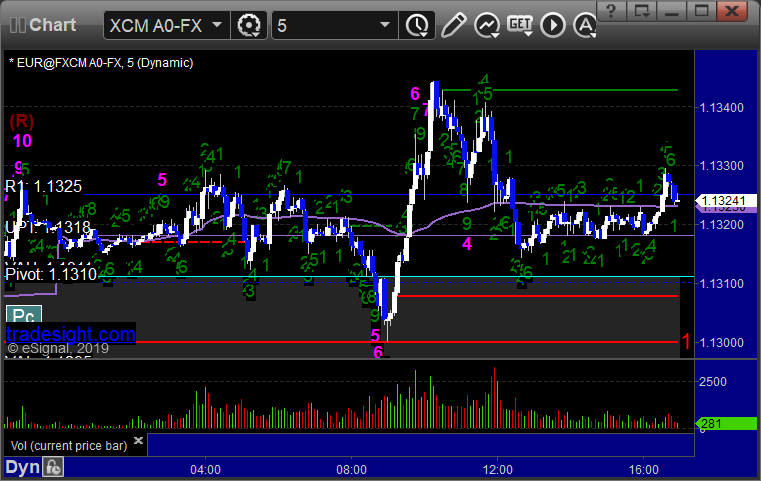The image size is (761, 481).
Task: Click the circled A icon in toolbar
Action: [584, 25]
